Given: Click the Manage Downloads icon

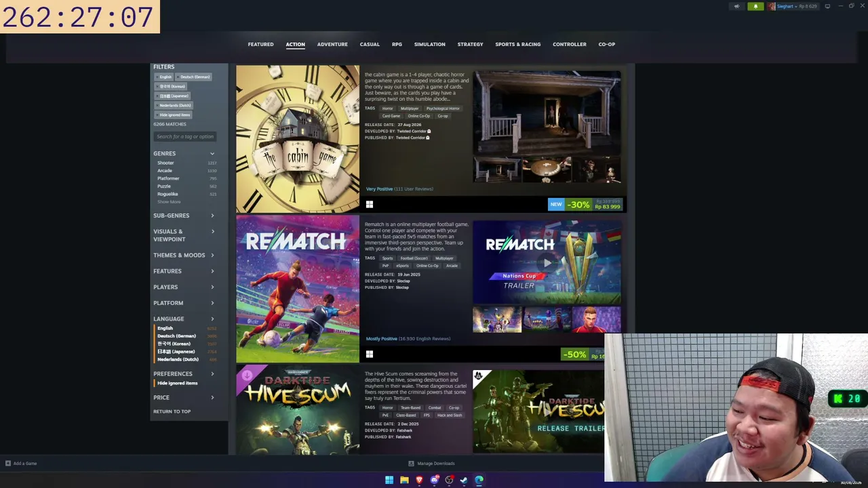Looking at the screenshot, I should [411, 464].
